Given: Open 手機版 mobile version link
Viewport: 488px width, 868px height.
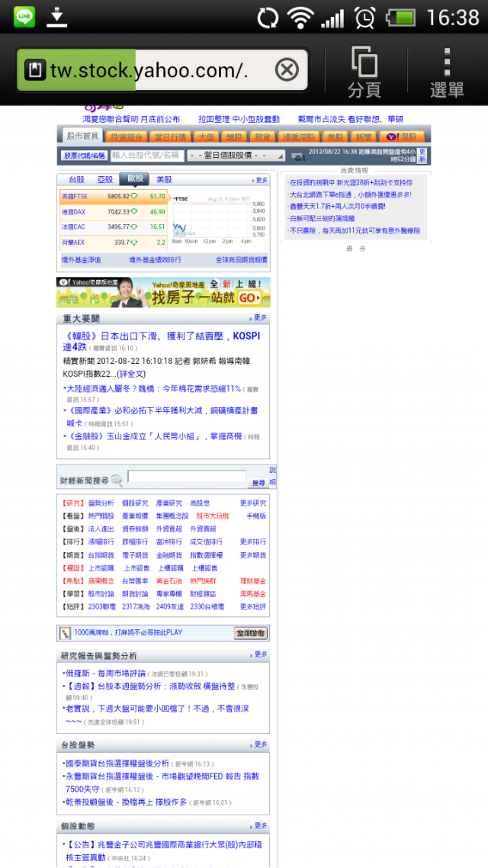Looking at the screenshot, I should pos(256,516).
